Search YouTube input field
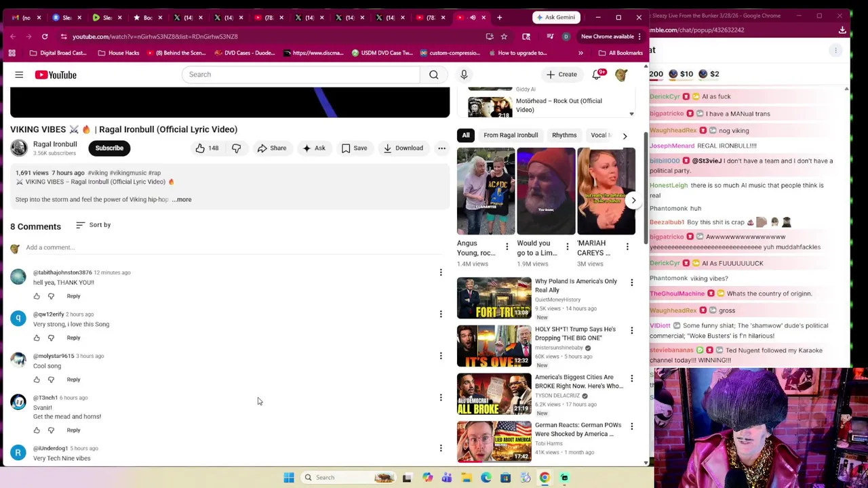Screen dimensions: 868x488 pos(301,75)
